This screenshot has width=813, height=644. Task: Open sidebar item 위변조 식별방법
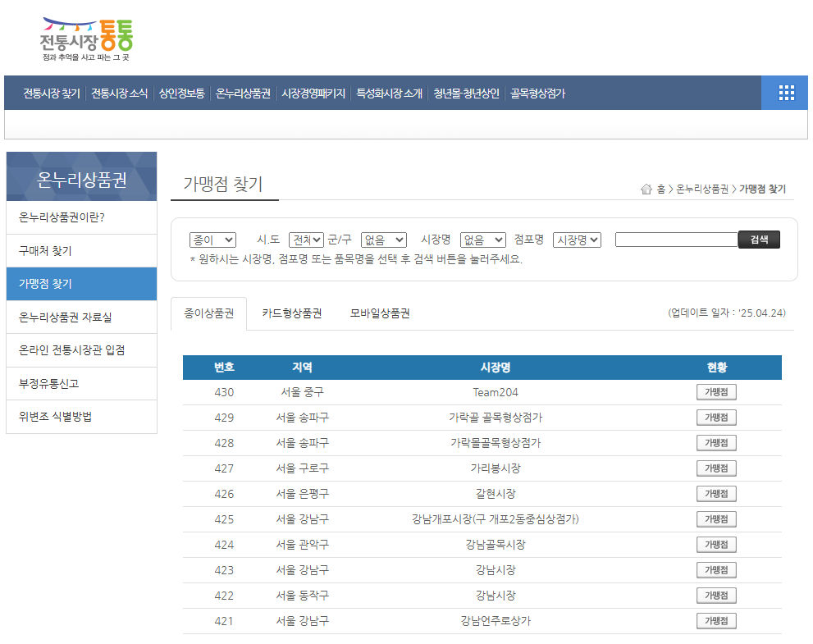click(81, 417)
